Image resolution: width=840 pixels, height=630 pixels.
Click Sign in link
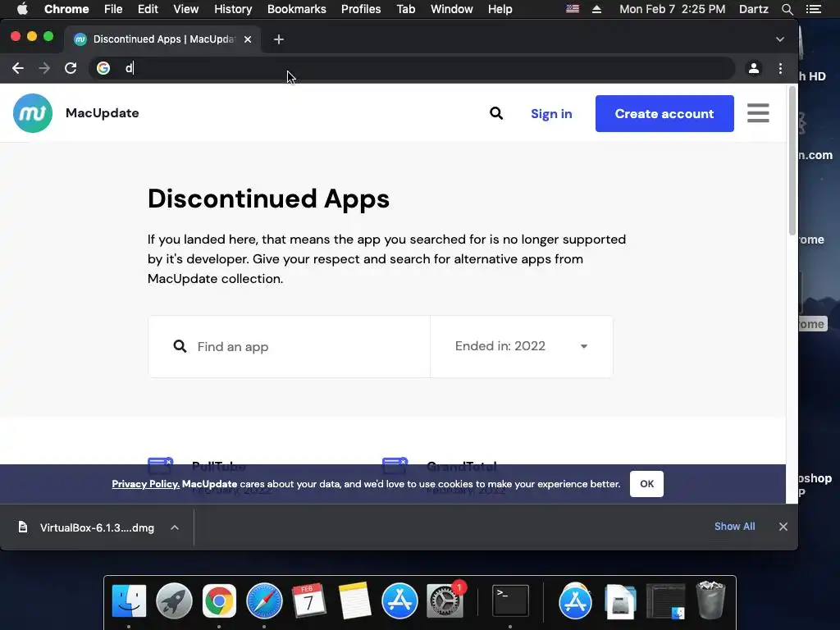point(551,113)
